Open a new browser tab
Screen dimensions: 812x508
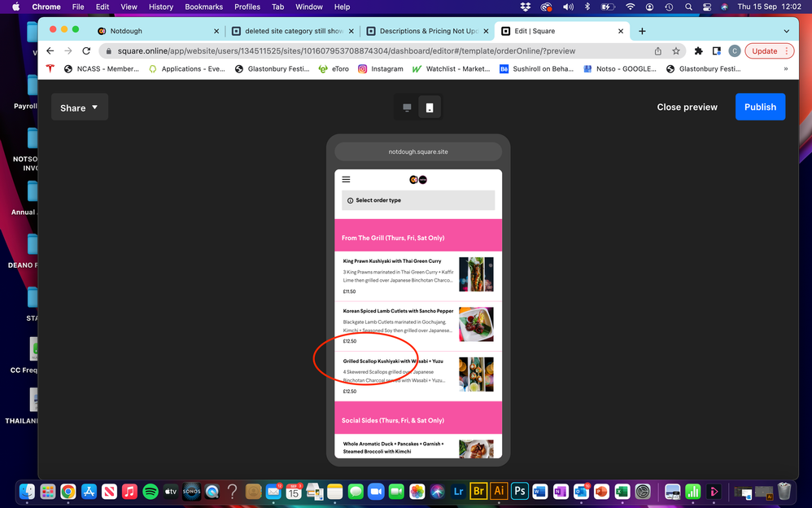coord(642,31)
